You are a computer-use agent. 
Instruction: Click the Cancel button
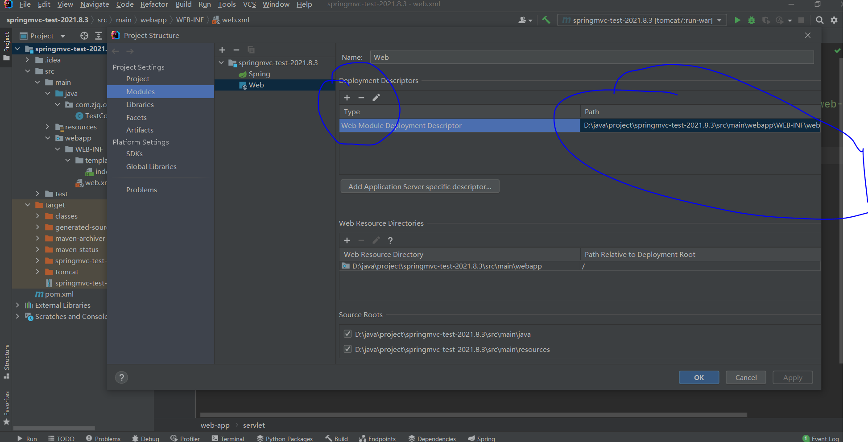pyautogui.click(x=746, y=377)
